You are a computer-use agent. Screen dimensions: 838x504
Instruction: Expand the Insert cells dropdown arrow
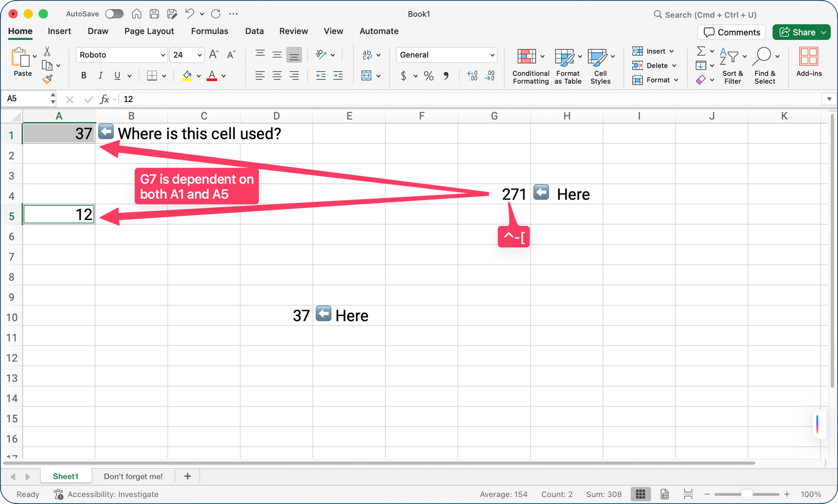tap(672, 51)
